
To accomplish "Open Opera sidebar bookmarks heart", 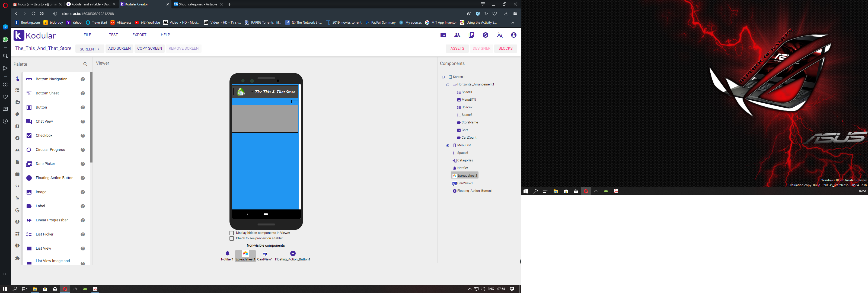I will [5, 97].
